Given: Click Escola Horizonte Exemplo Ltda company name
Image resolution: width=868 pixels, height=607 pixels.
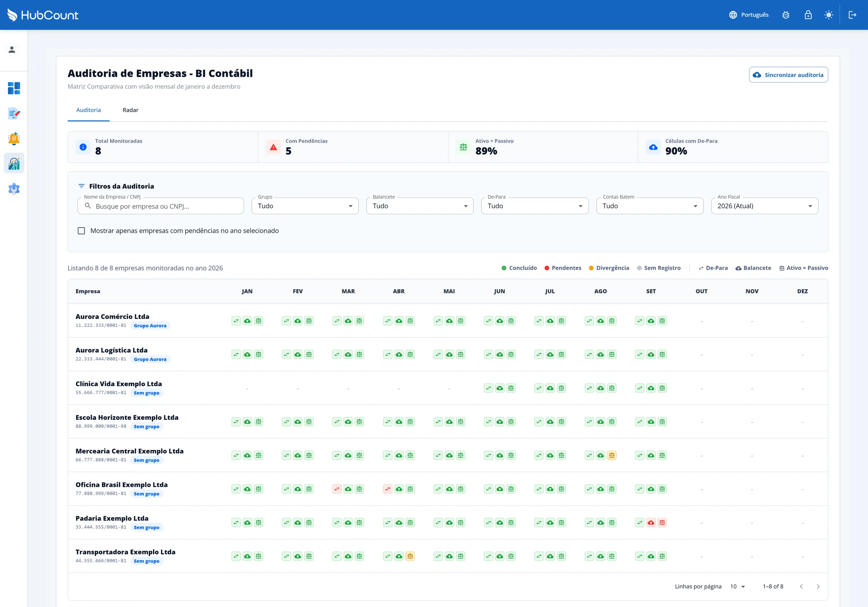Looking at the screenshot, I should coord(127,417).
